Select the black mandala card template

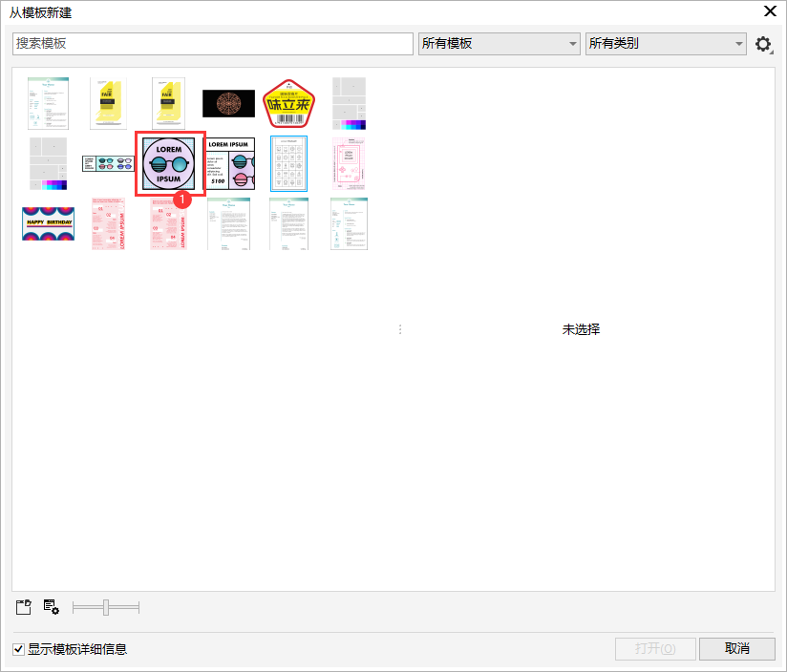228,102
